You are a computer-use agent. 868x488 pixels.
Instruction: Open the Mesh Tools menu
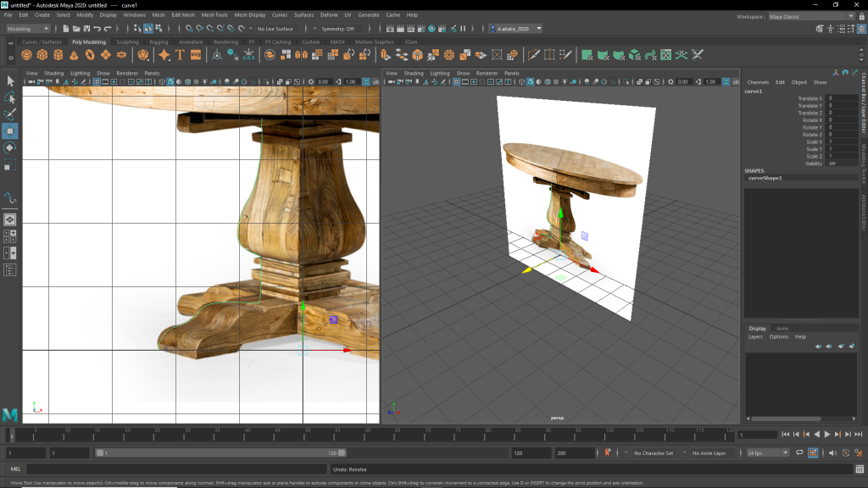pyautogui.click(x=214, y=15)
